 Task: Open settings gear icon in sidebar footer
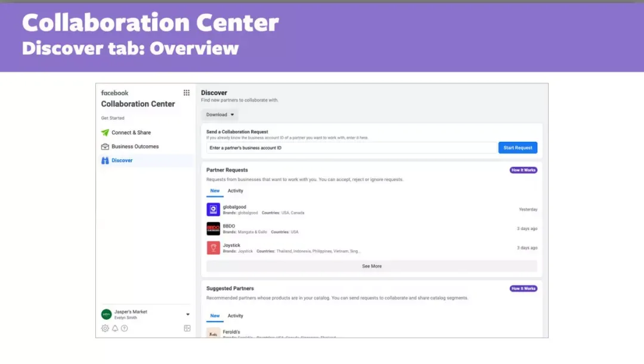pyautogui.click(x=105, y=328)
